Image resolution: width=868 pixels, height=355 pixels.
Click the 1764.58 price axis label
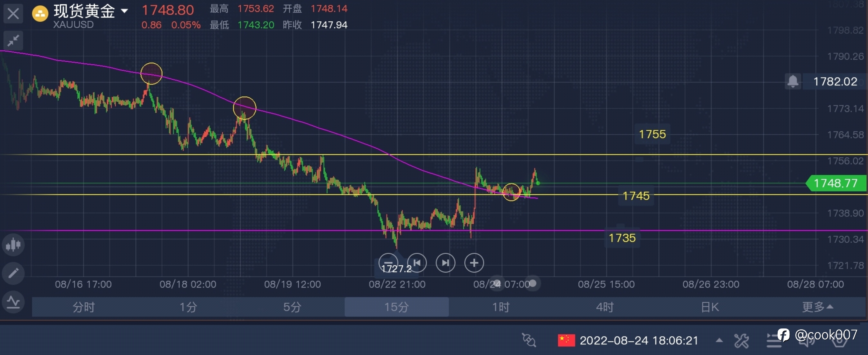tap(846, 135)
